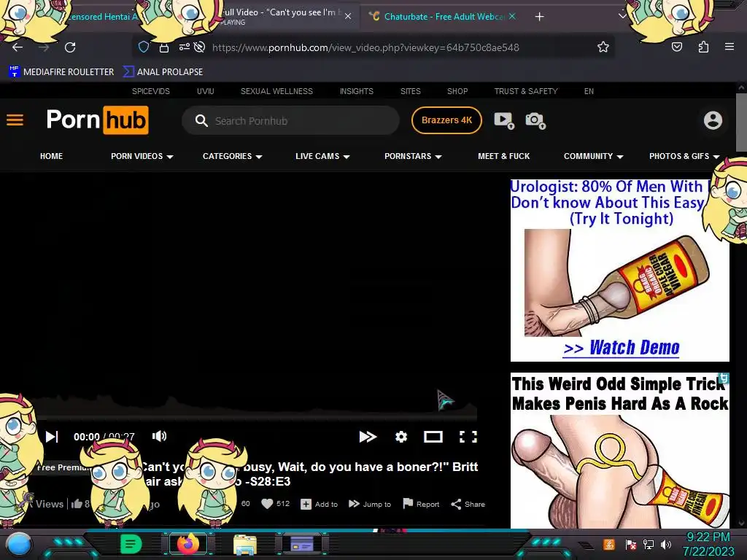Expand the PHOTOS & GIFS dropdown
Screen dimensions: 747x560
[684, 156]
